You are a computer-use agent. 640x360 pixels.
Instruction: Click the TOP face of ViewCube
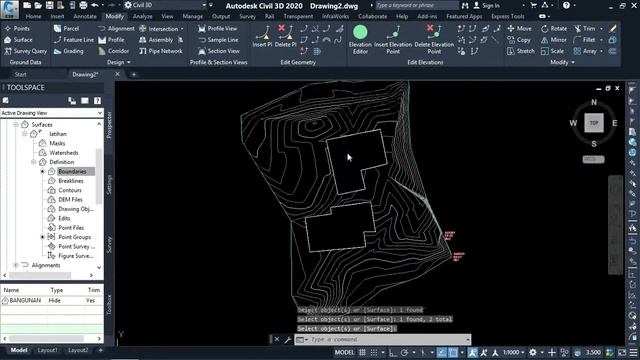(x=593, y=123)
